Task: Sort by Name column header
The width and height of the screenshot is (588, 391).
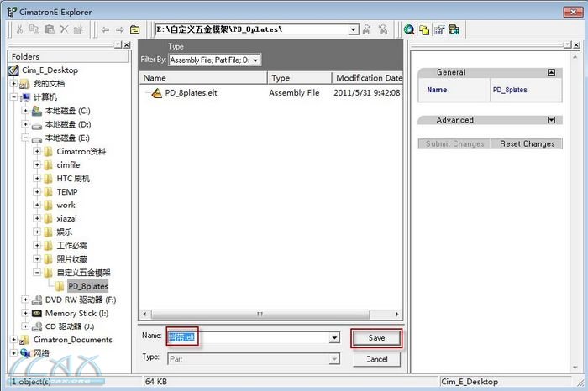Action: (x=203, y=78)
